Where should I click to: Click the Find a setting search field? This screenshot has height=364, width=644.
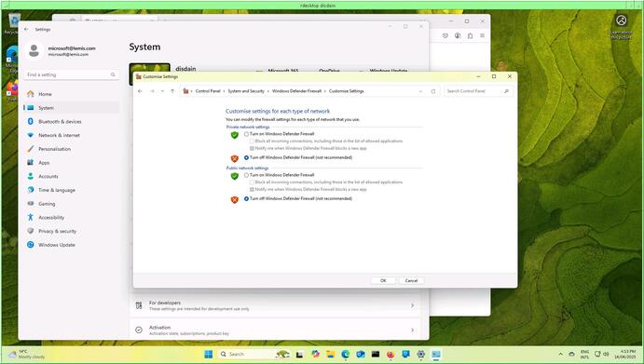pyautogui.click(x=71, y=74)
